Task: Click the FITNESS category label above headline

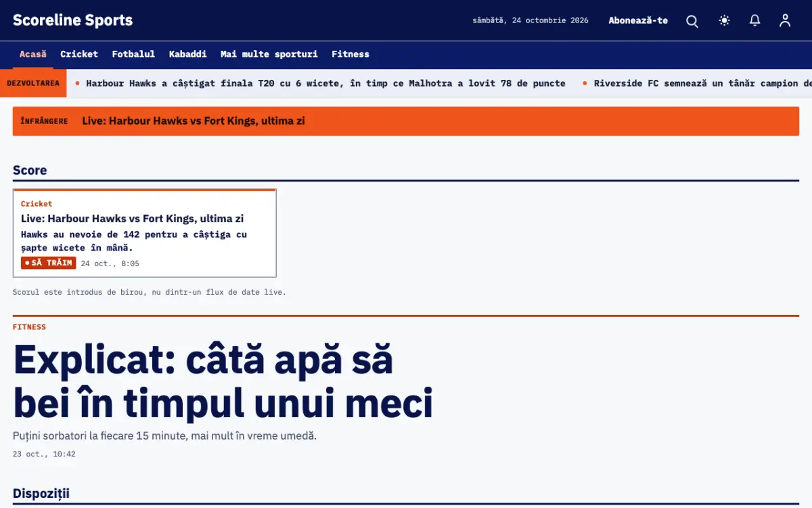Action: point(29,327)
